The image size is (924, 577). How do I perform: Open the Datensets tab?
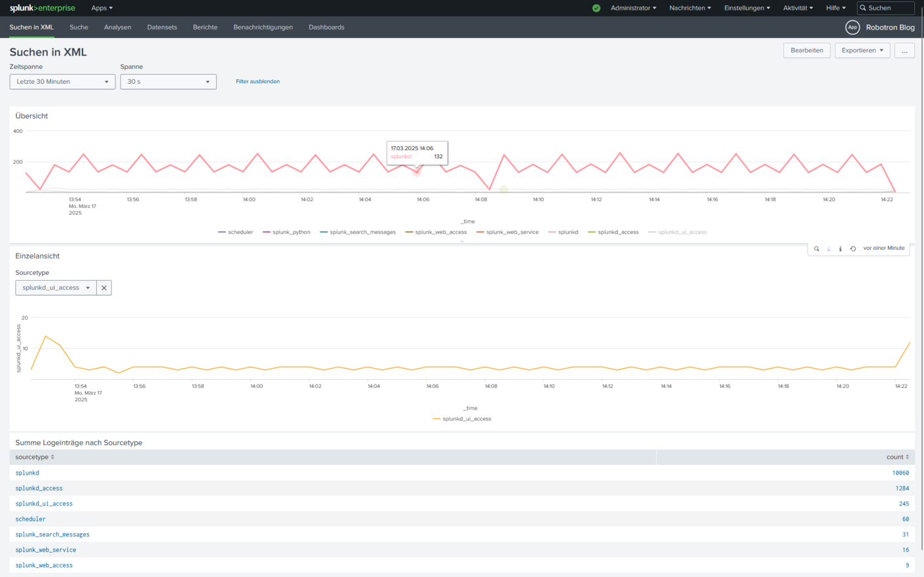[x=162, y=27]
